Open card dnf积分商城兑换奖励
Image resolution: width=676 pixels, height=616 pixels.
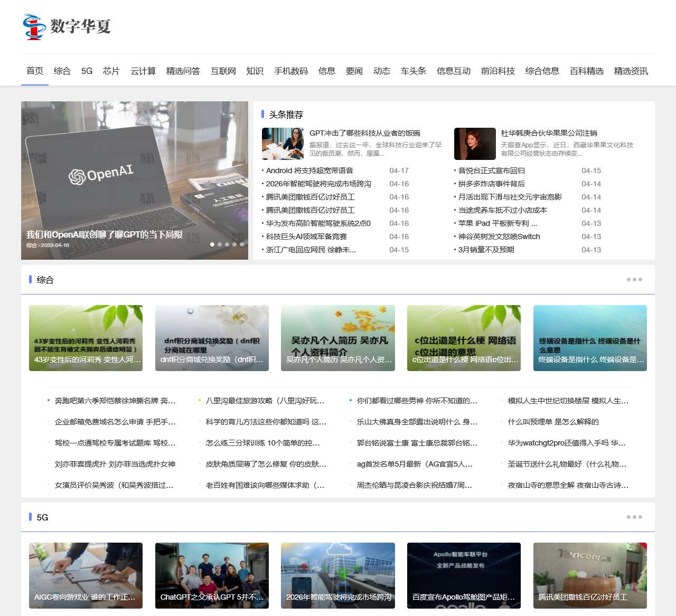click(212, 338)
